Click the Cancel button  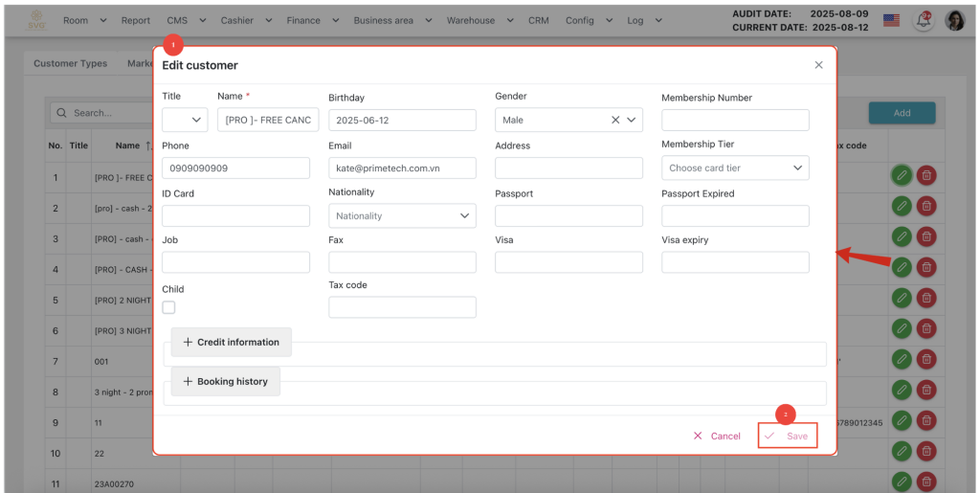(717, 436)
